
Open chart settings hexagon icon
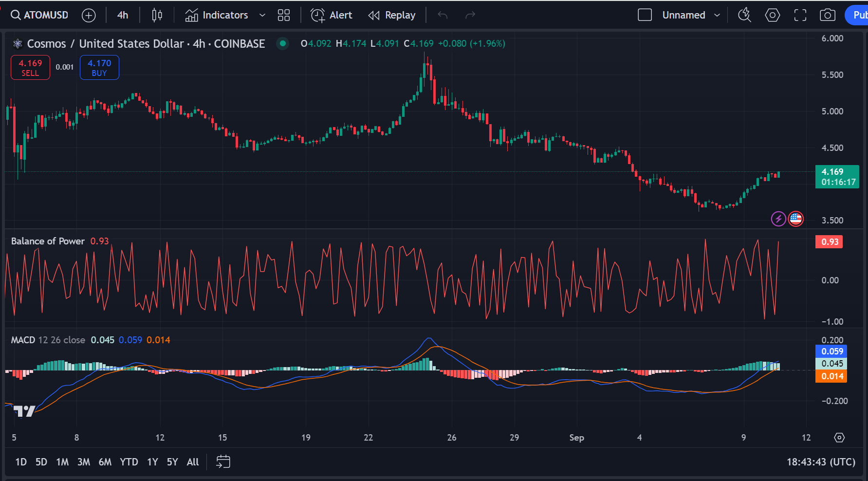pyautogui.click(x=773, y=15)
